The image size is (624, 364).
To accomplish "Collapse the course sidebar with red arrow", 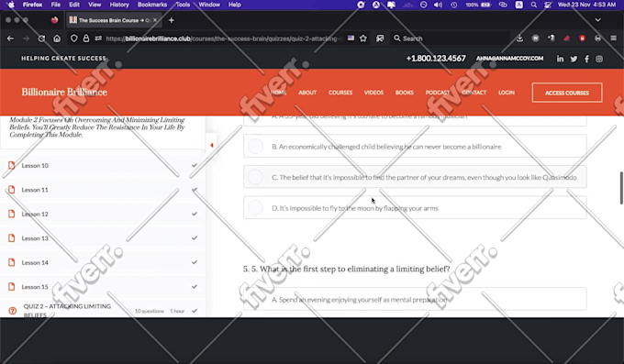I will [x=212, y=145].
